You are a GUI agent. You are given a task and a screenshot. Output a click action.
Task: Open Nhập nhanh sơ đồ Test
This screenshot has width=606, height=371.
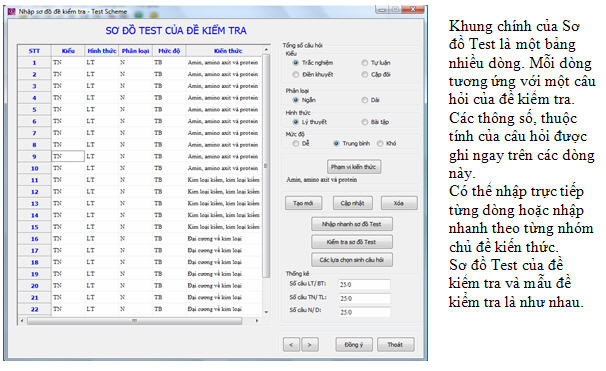[352, 224]
